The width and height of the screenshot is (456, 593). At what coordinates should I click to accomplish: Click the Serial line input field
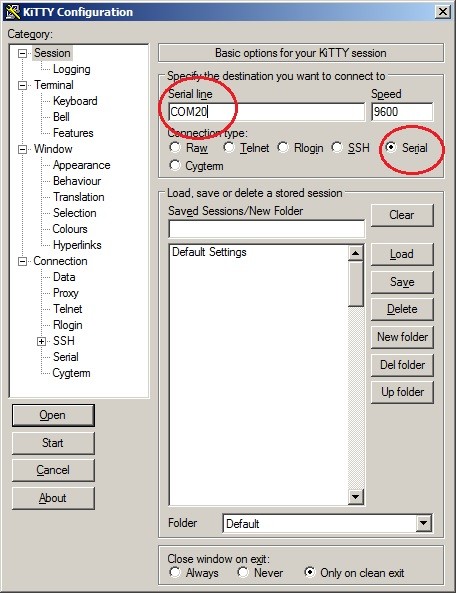click(x=267, y=112)
